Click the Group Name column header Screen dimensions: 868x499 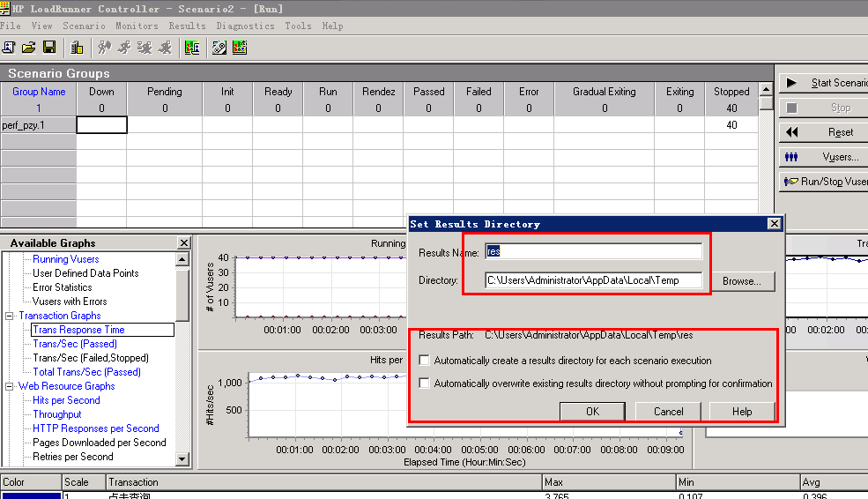coord(39,92)
